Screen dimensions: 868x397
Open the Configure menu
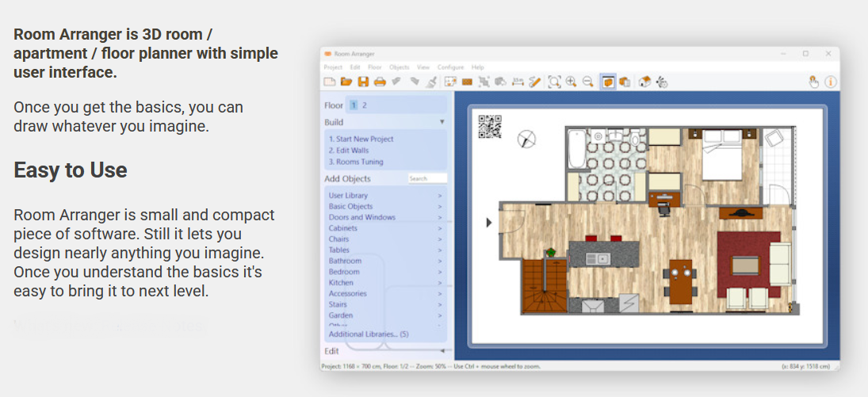(450, 67)
